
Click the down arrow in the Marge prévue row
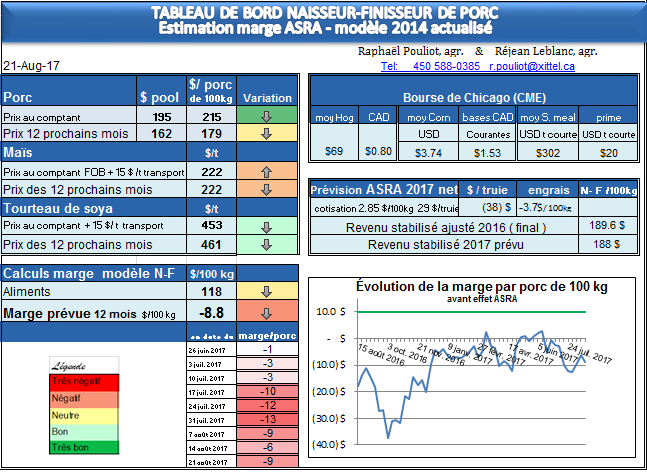click(x=267, y=313)
